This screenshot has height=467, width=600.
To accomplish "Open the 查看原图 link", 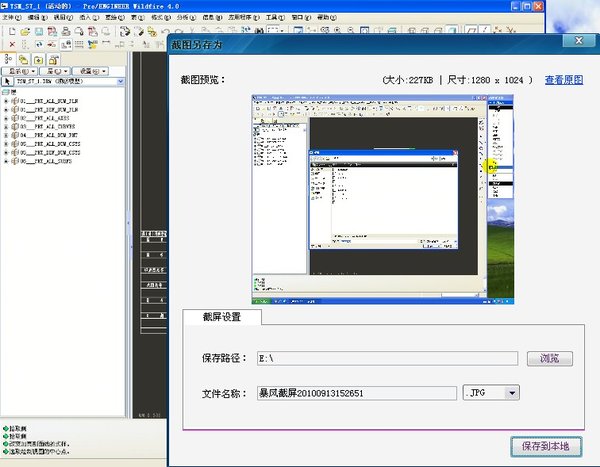I will [564, 80].
